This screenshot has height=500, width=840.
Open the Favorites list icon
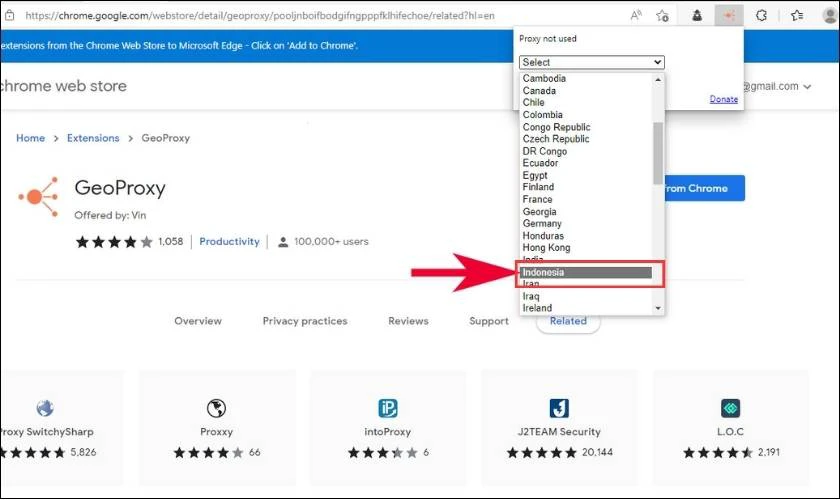pyautogui.click(x=797, y=16)
